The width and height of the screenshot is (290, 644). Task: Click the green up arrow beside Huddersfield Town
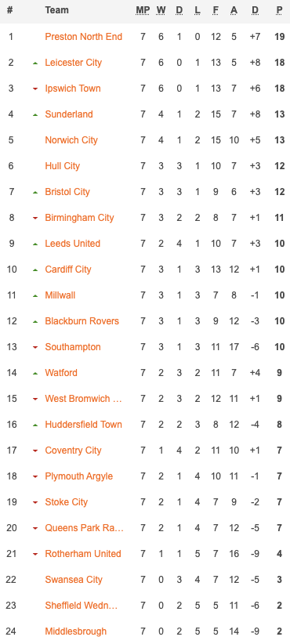[x=35, y=425]
